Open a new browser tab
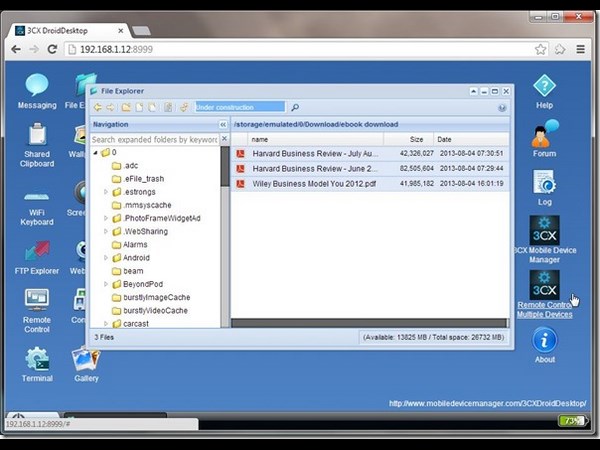The image size is (600, 450). click(x=141, y=31)
